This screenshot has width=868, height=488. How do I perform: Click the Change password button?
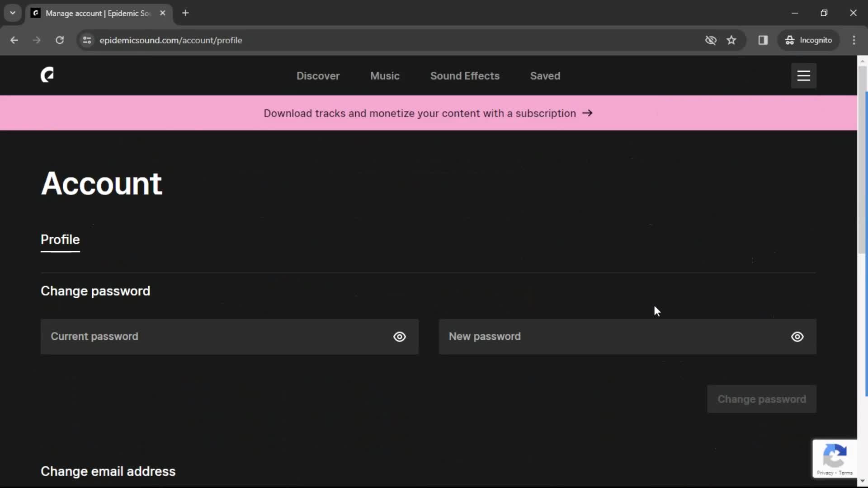762,399
